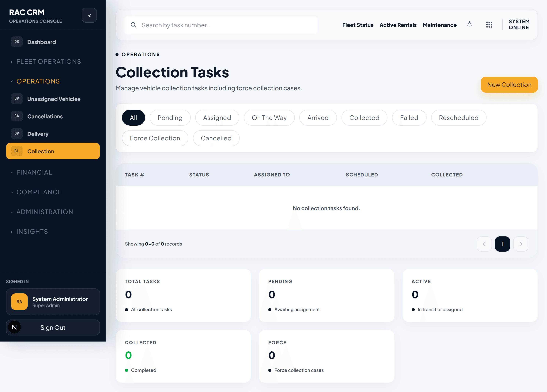Screen dimensions: 547x392
Task: Filter by Arrived status
Action: pos(318,118)
